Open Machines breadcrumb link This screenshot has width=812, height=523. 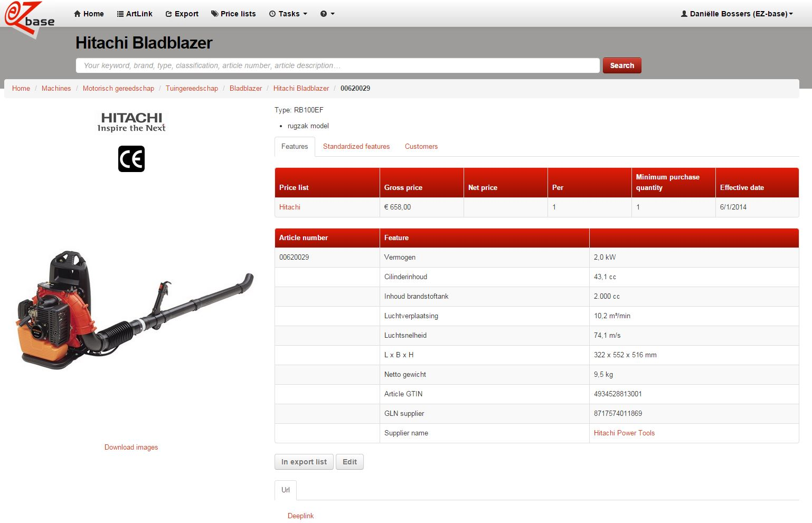(x=56, y=88)
